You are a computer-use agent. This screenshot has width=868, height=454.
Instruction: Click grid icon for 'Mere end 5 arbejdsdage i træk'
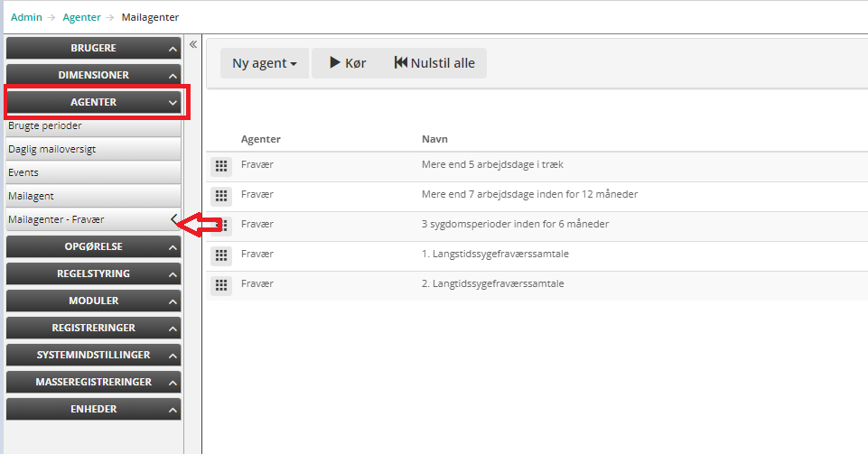coord(220,166)
